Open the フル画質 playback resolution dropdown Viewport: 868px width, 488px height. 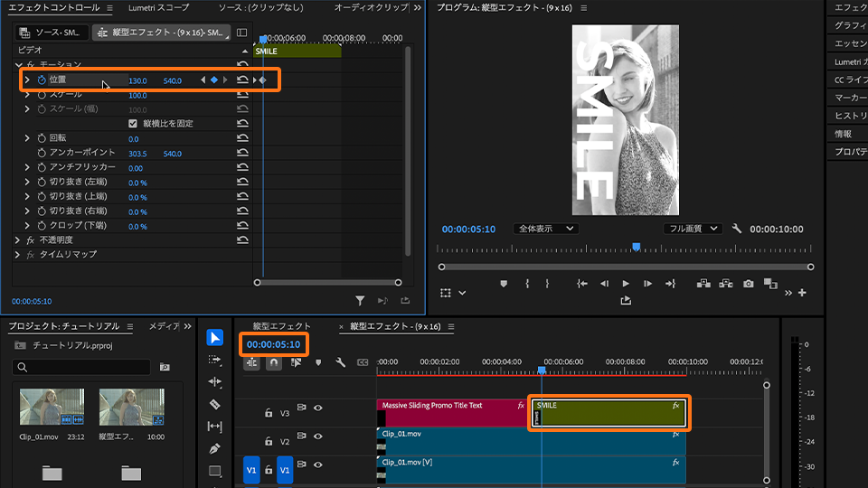693,230
